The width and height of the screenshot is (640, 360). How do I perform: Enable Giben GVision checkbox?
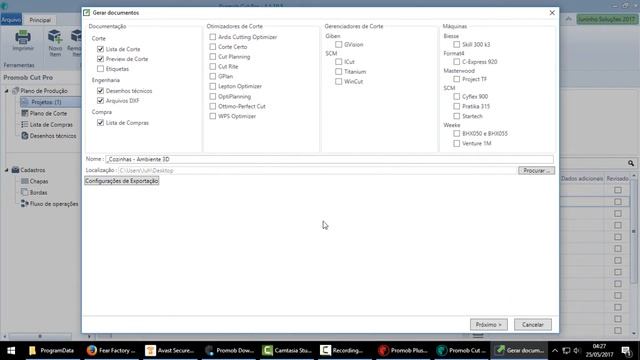(338, 44)
